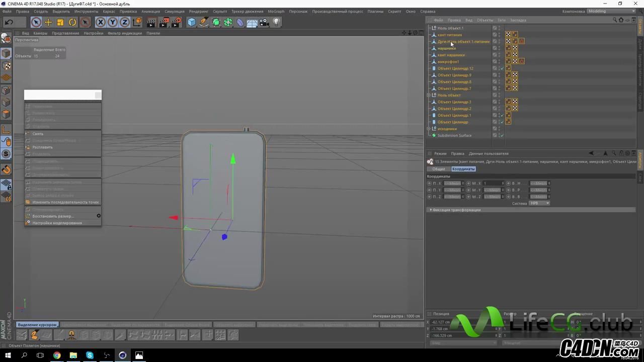The image size is (644, 362).
Task: Select the Subdivision Surface object
Action: 454,135
